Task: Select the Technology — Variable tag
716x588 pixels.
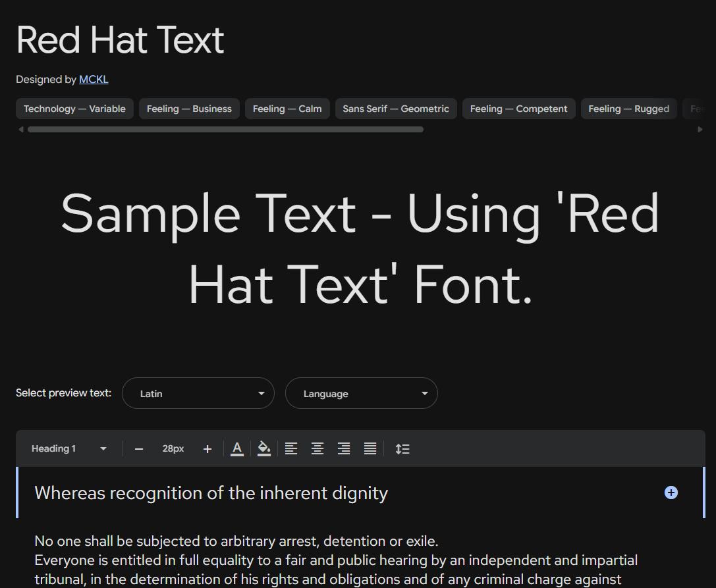Action: tap(74, 109)
